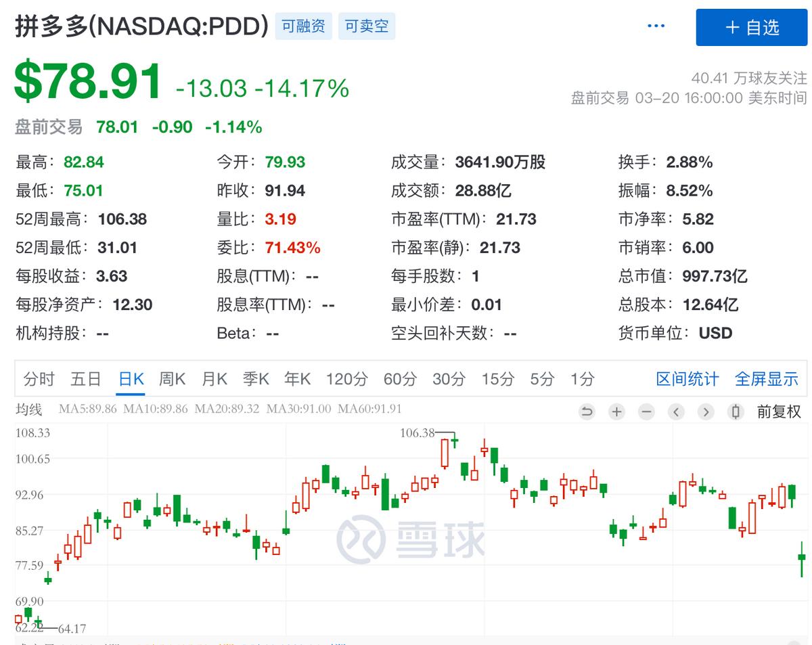Click the 可卖空 tag

click(367, 26)
